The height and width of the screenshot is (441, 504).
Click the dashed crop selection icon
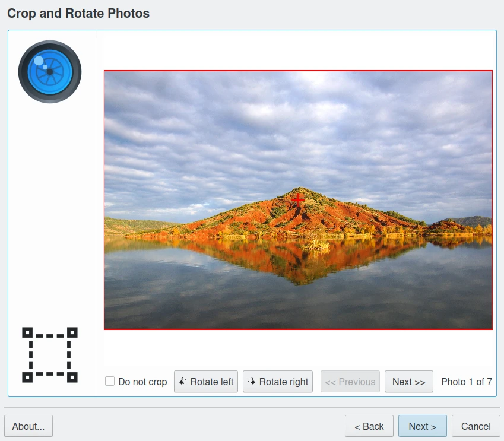[x=50, y=354]
